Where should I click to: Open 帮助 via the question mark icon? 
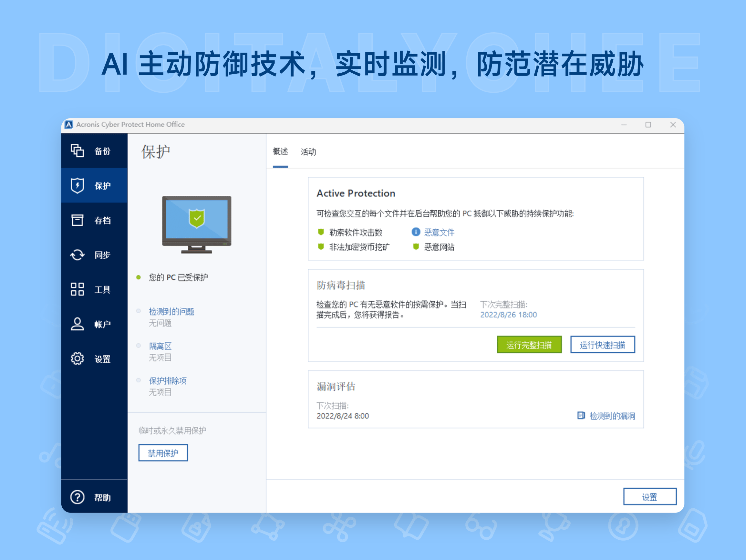click(77, 497)
